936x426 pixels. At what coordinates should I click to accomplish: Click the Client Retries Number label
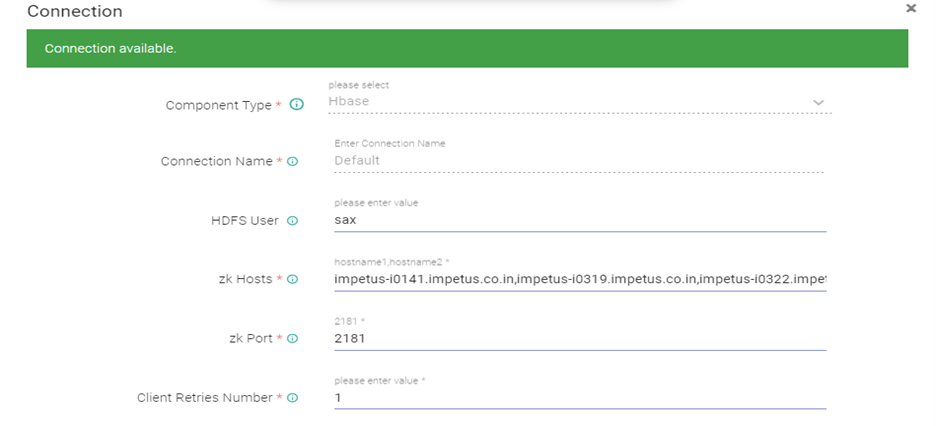[204, 398]
